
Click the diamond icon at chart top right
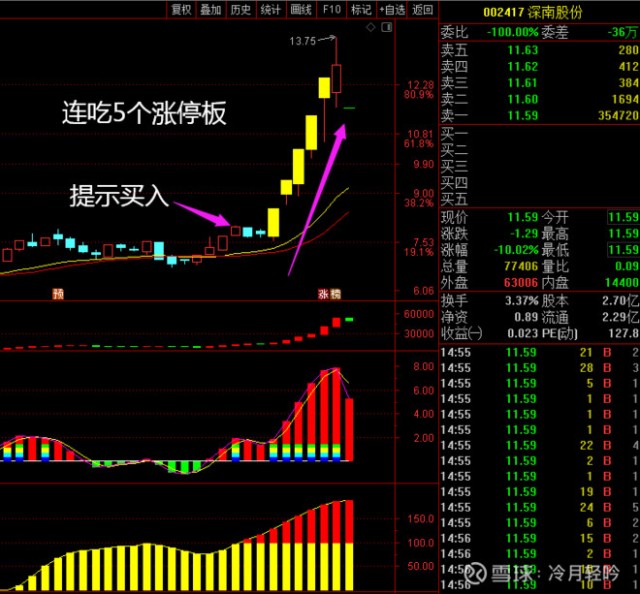point(372,29)
